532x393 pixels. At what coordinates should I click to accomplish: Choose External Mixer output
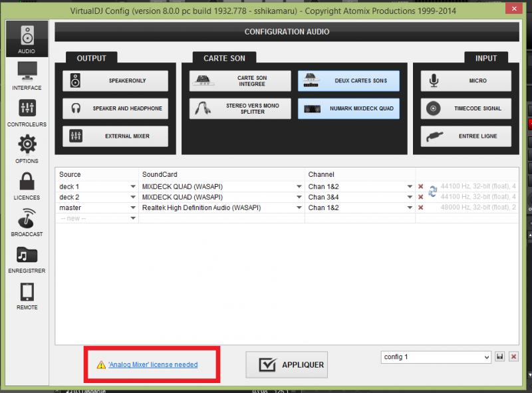(115, 136)
